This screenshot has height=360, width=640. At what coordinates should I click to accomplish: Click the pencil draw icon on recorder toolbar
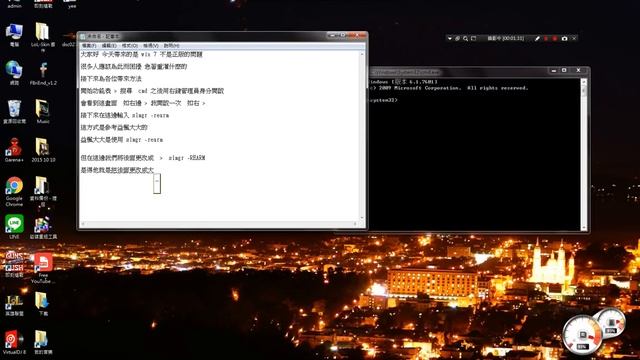click(537, 38)
